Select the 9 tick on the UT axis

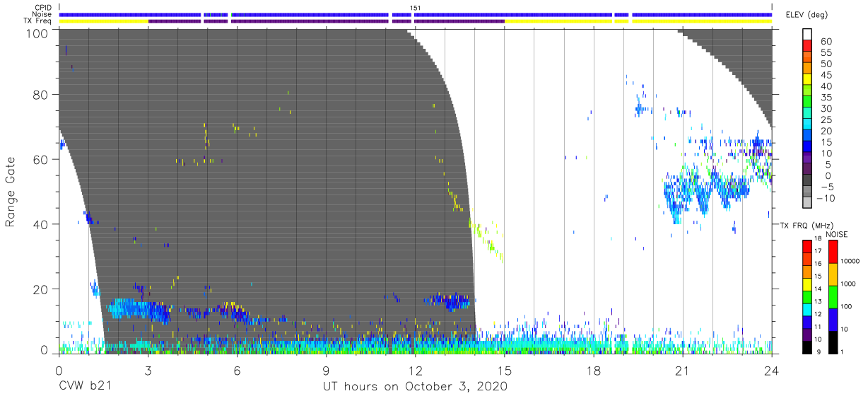click(x=326, y=371)
